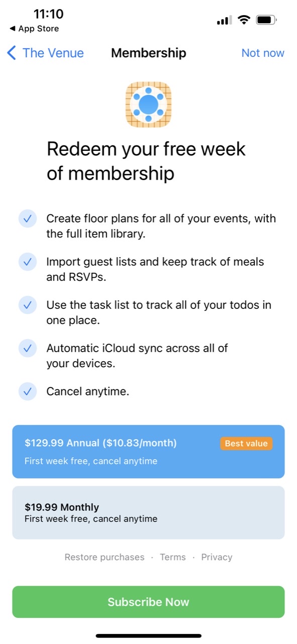Screen dimensions: 297x644
Task: Tap the Wi-Fi status icon
Action: coord(244,20)
